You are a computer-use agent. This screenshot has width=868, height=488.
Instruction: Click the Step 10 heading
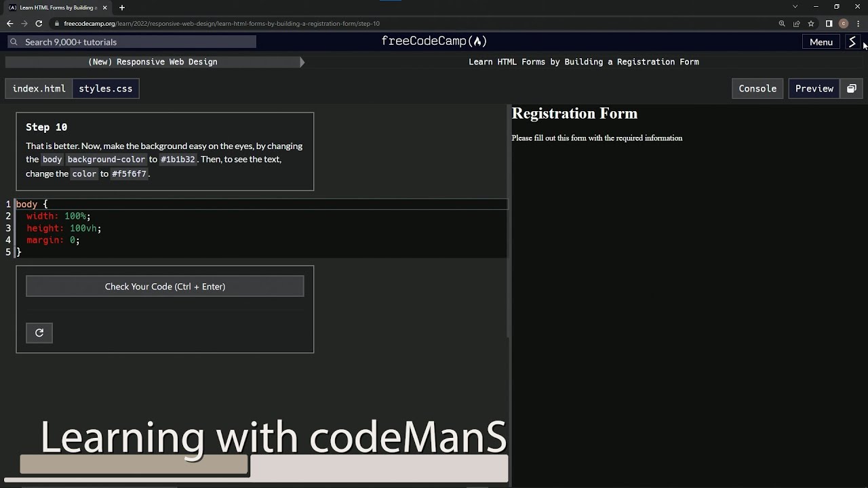tap(46, 127)
